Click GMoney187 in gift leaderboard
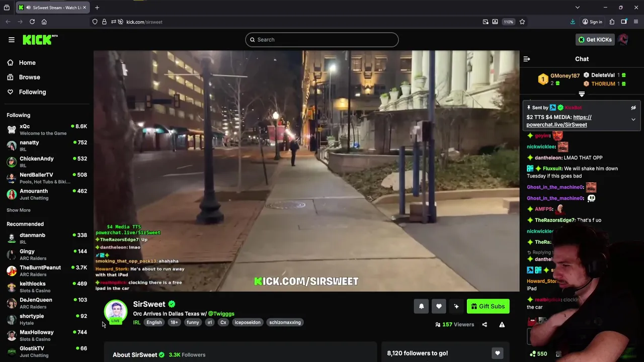 pos(565,76)
